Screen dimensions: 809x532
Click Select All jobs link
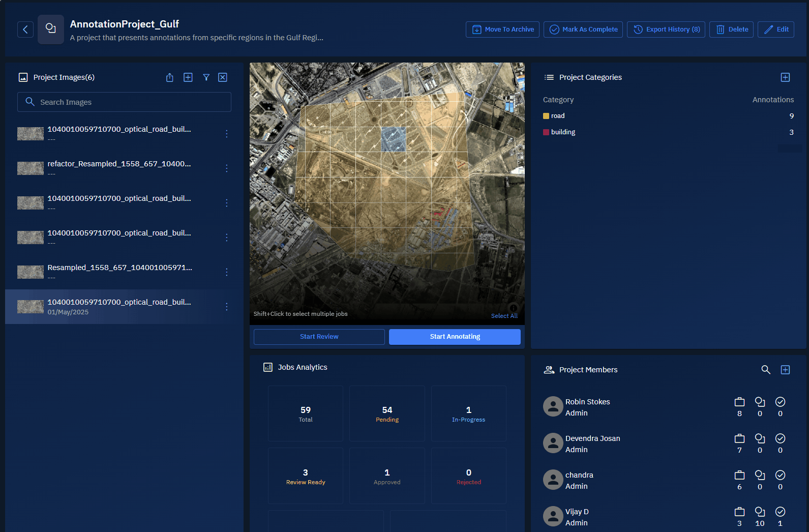504,316
